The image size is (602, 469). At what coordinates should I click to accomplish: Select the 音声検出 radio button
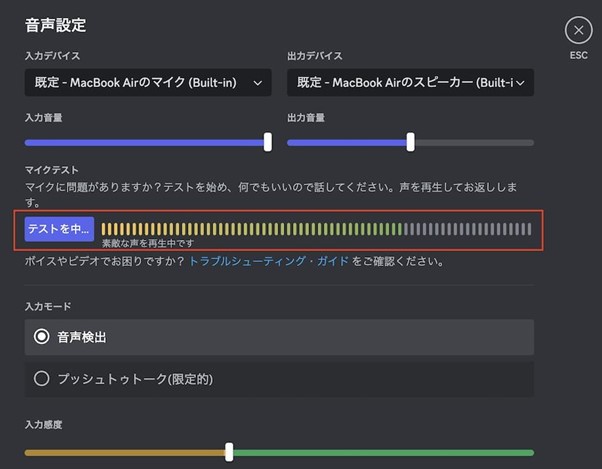pos(41,337)
